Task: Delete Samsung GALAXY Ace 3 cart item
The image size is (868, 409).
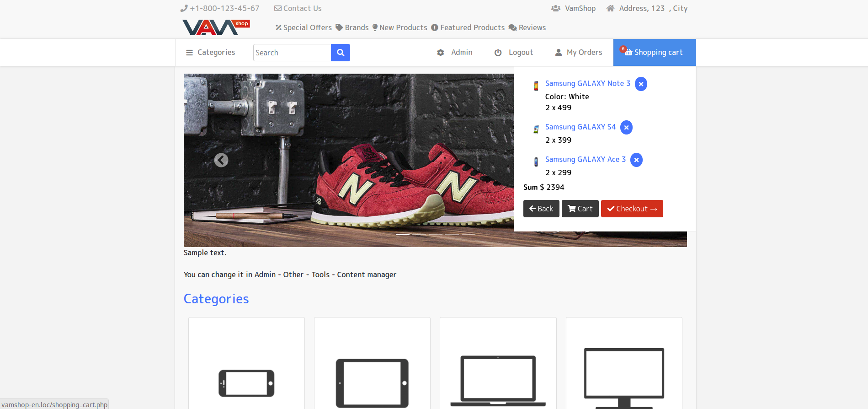Action: pyautogui.click(x=636, y=160)
